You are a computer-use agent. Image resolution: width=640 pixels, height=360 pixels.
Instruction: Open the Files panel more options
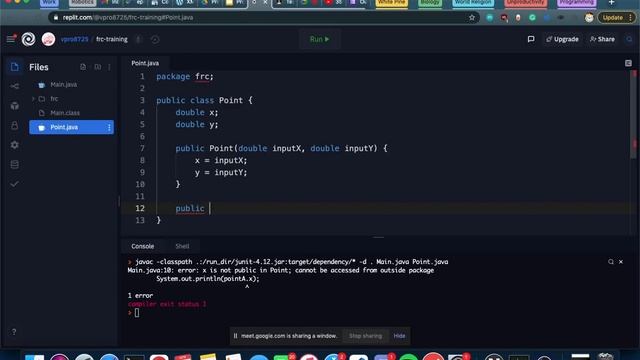click(109, 67)
